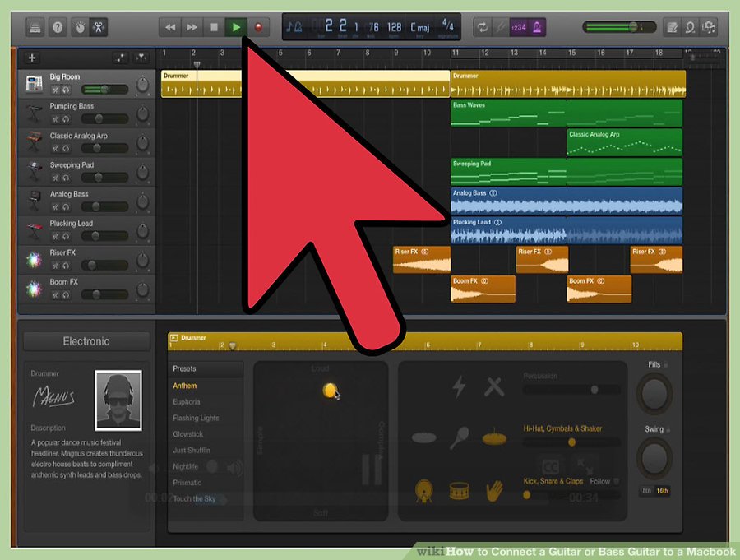
Task: Open the Library panel icon
Action: point(36,27)
